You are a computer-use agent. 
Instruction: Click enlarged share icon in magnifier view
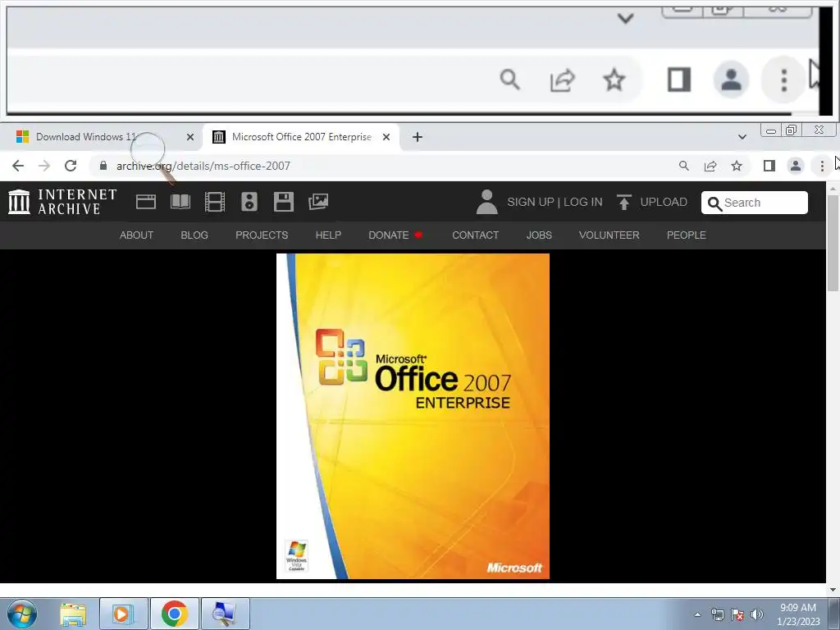coord(562,80)
